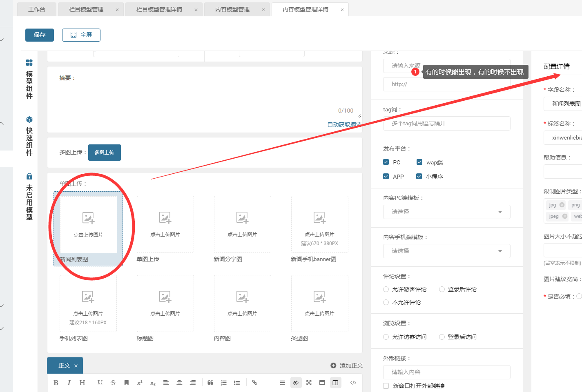Close the 正文 editor tab
The height and width of the screenshot is (392, 582).
pyautogui.click(x=76, y=366)
